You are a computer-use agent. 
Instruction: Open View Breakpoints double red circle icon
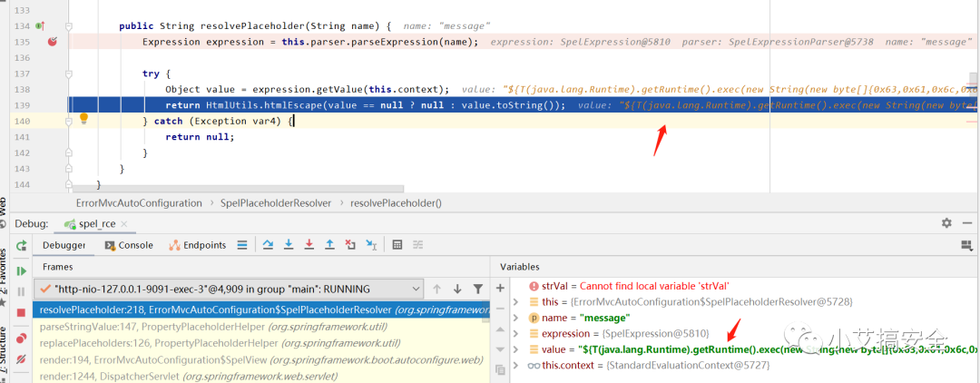point(22,338)
